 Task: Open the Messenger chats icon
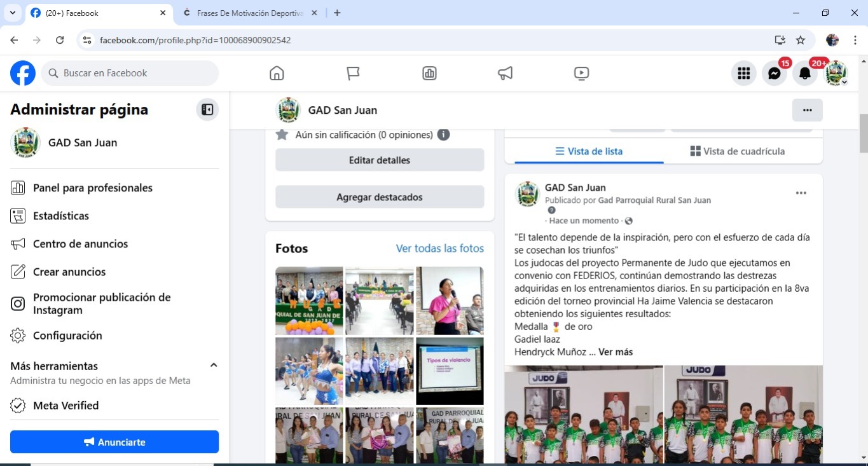[774, 74]
